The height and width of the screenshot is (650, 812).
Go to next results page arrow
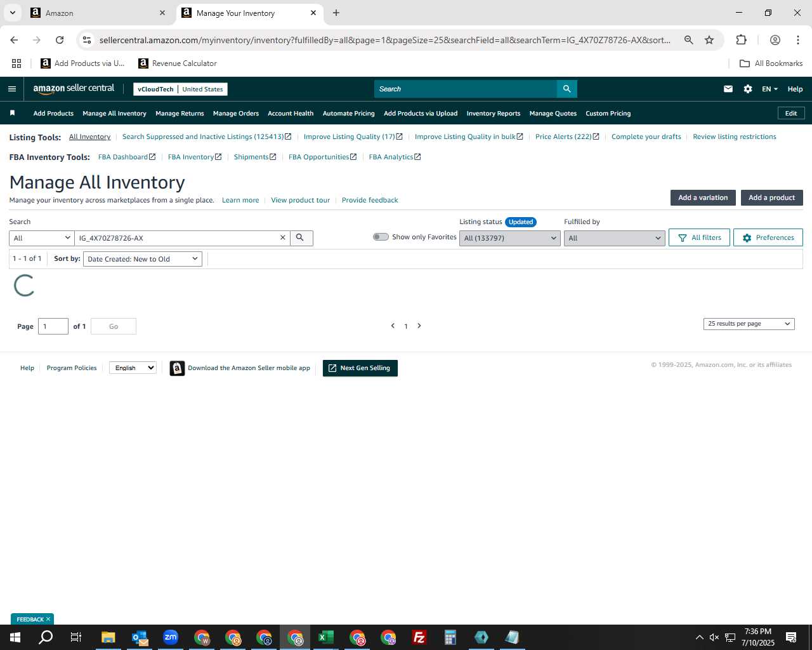tap(419, 326)
